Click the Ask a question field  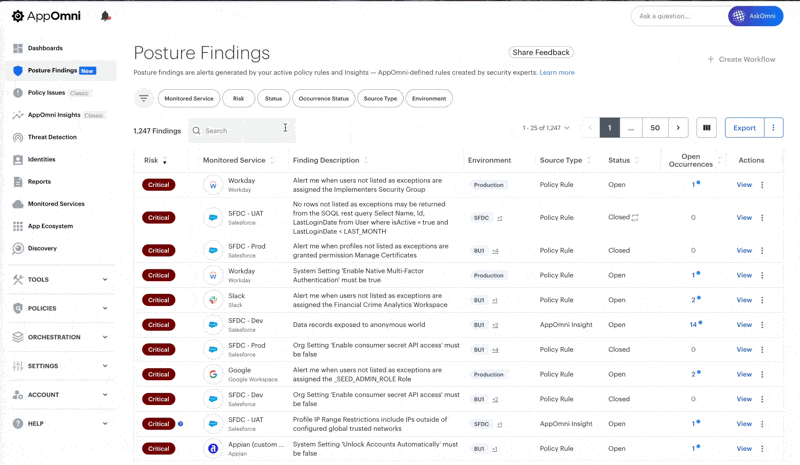point(680,16)
